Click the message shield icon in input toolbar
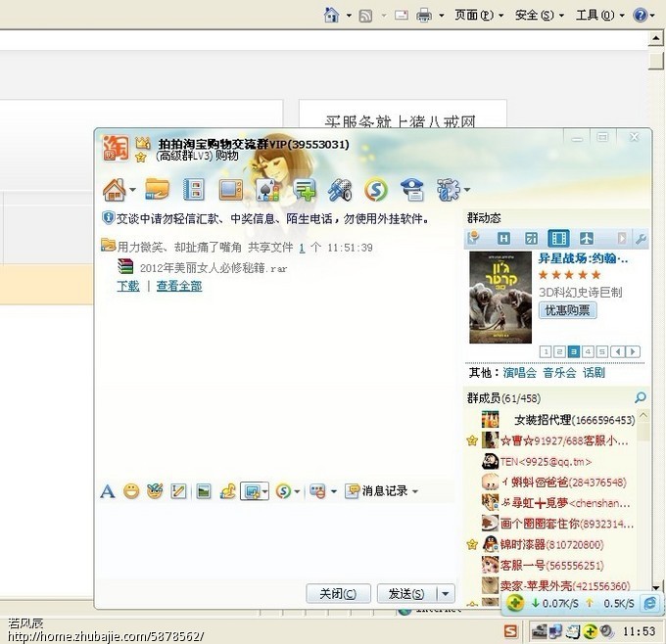This screenshot has height=644, width=666. pyautogui.click(x=317, y=491)
